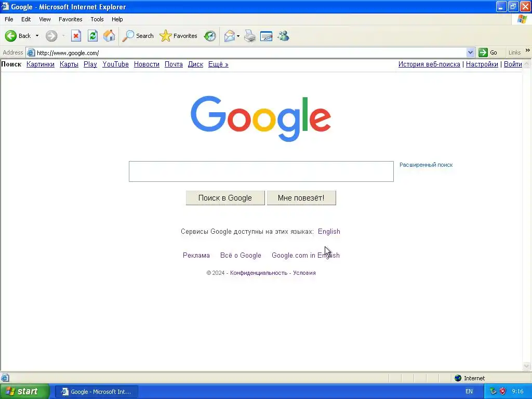Open the YouTube link
This screenshot has width=532, height=399.
[x=116, y=64]
